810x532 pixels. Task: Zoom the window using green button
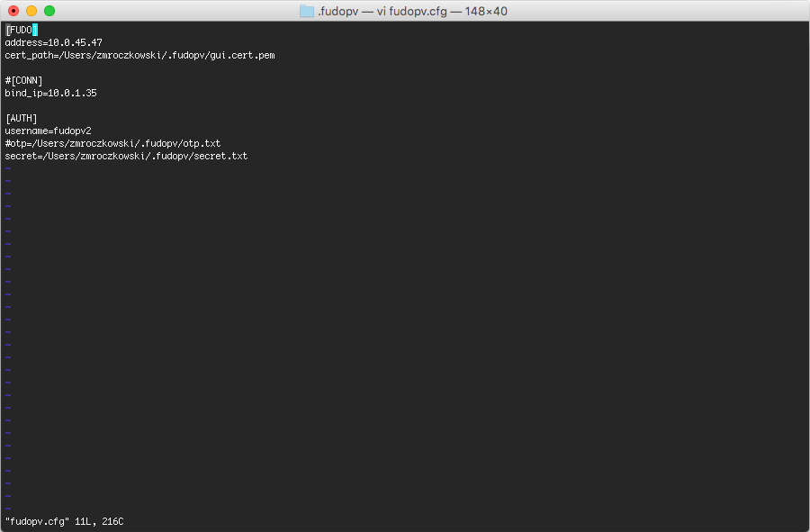click(x=49, y=11)
